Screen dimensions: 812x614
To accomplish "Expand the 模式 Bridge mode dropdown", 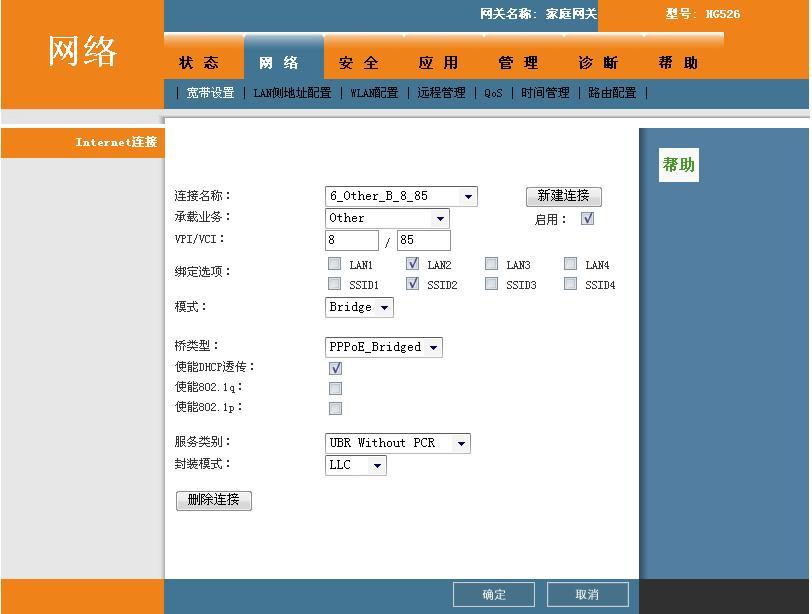I will coord(359,308).
